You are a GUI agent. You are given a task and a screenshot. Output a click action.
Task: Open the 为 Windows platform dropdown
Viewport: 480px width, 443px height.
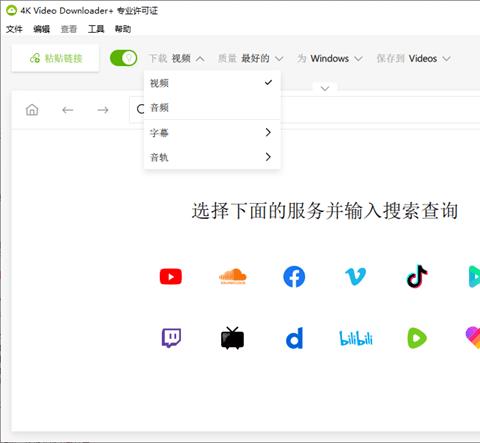(330, 59)
